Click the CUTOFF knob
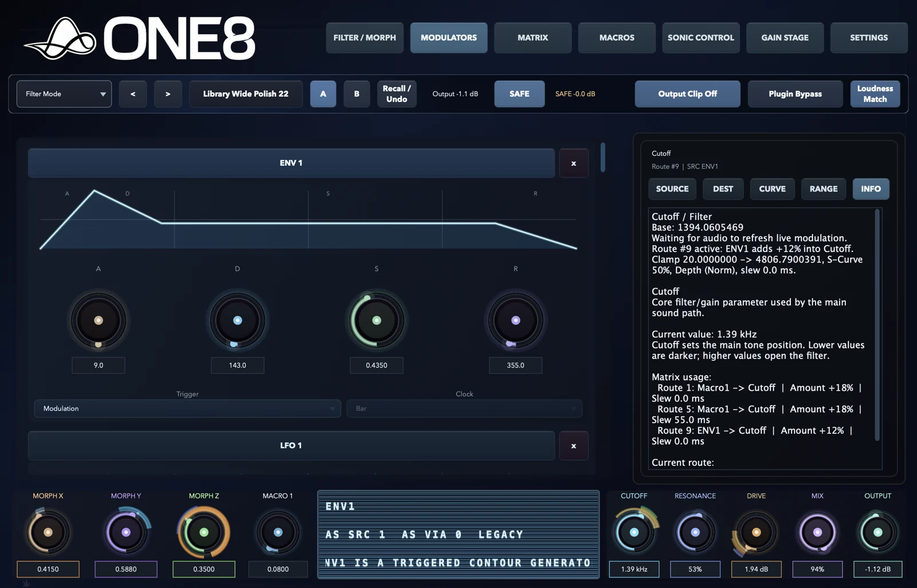 click(634, 532)
